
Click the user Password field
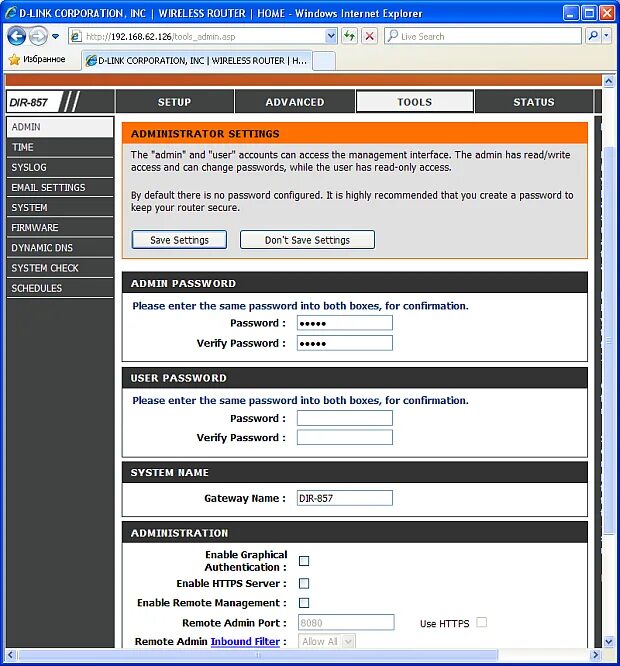click(345, 418)
